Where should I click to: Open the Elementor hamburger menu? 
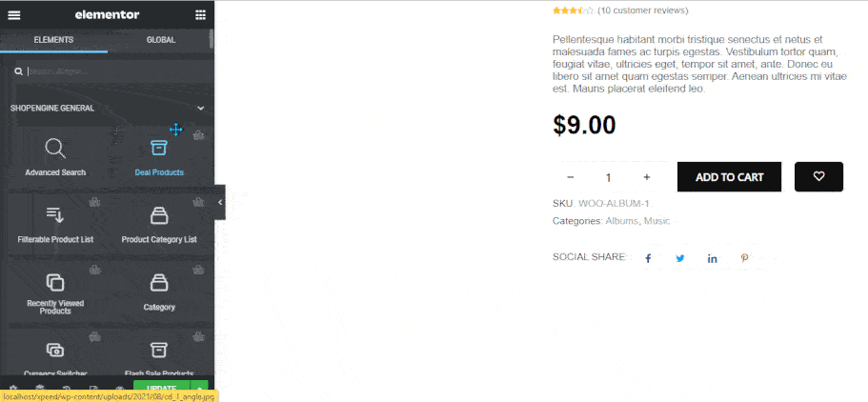[x=13, y=14]
